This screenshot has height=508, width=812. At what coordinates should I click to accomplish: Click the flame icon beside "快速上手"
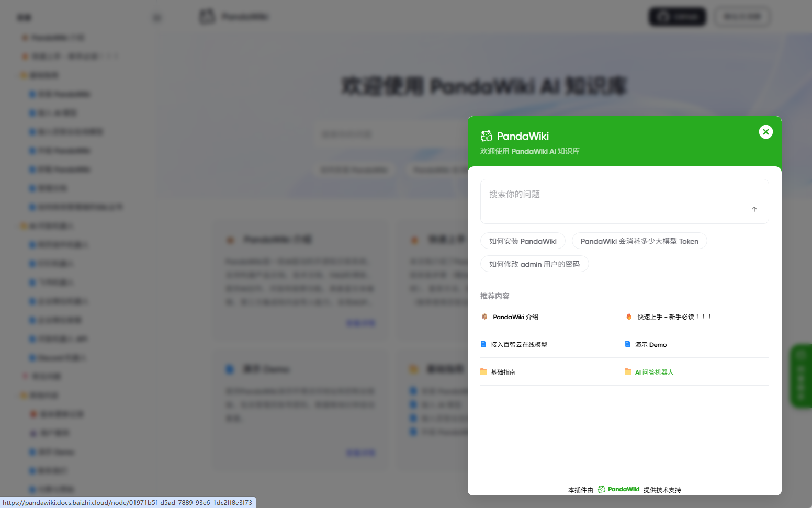coord(629,317)
